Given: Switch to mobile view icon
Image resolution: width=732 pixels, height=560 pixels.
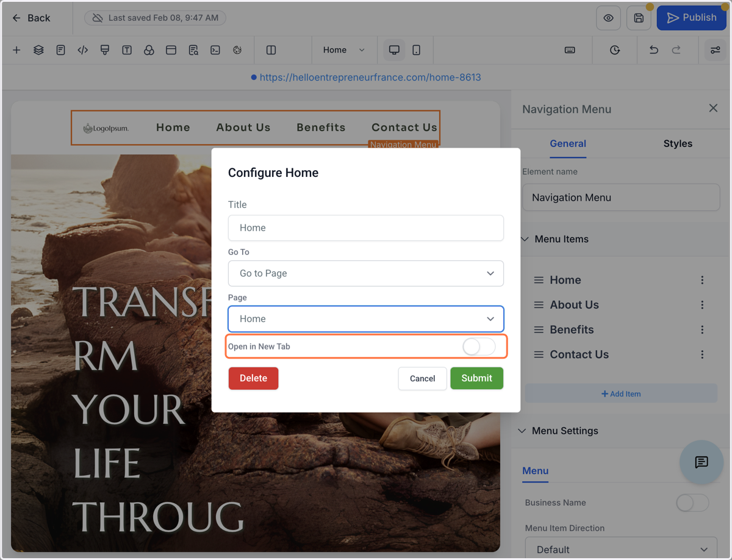Looking at the screenshot, I should coord(416,50).
